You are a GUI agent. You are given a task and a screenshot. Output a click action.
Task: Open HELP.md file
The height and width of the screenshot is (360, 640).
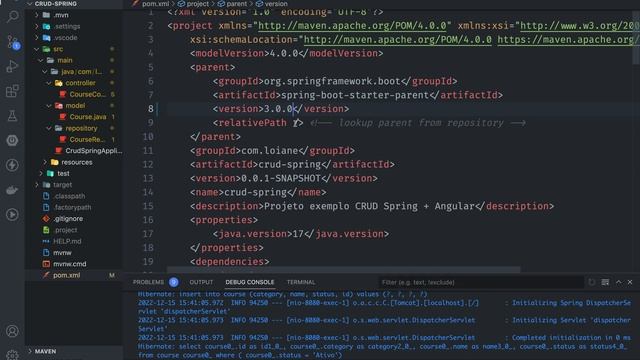67,241
